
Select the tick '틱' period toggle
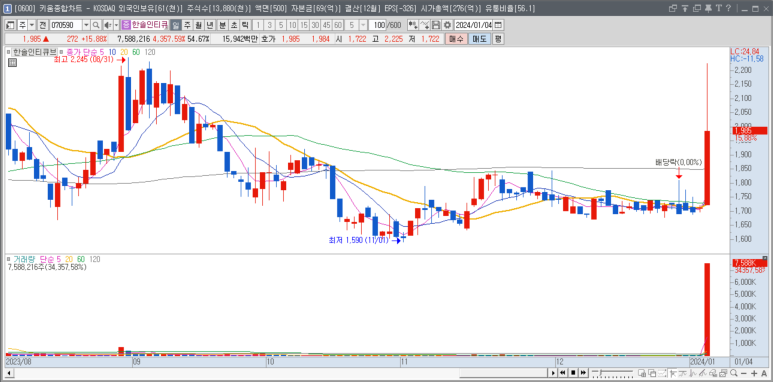click(x=245, y=25)
